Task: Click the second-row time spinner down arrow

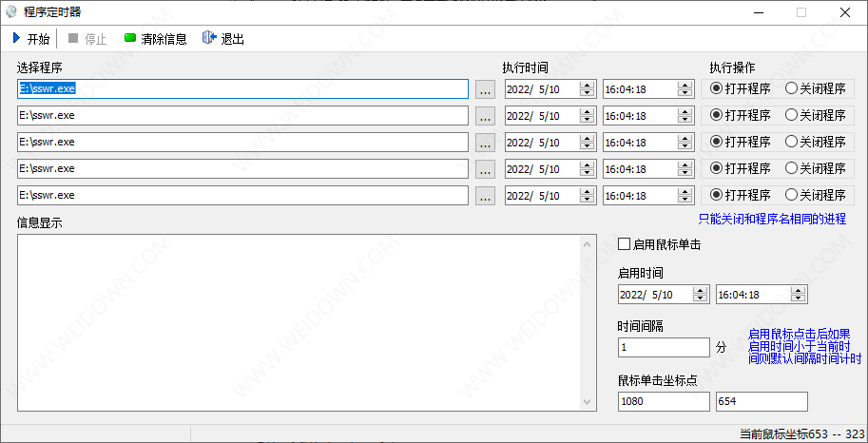Action: [685, 120]
